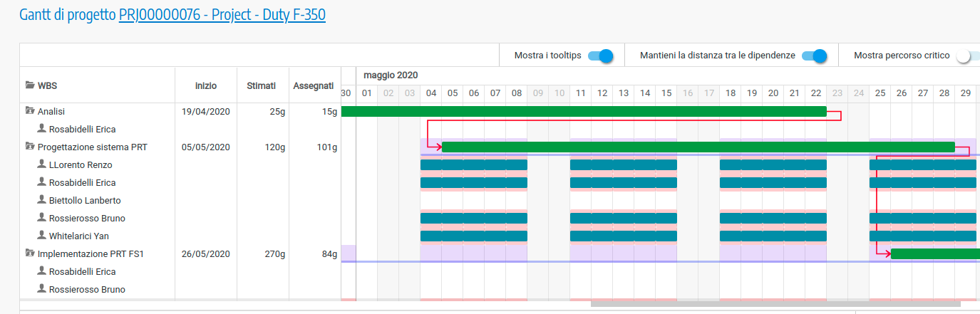Screen dimensions: 980x314
Task: Click the person icon for Whitelarici Yan
Action: coord(42,236)
